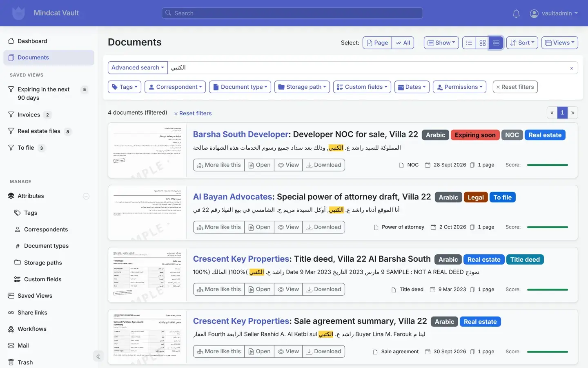Clear the search text with the X icon
The width and height of the screenshot is (588, 368).
point(571,68)
